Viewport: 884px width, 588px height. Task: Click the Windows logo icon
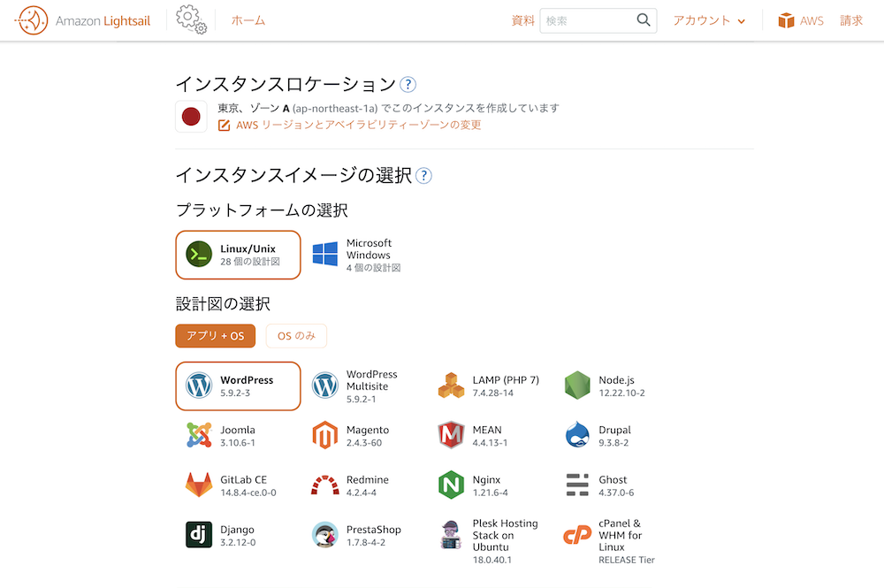coord(325,255)
